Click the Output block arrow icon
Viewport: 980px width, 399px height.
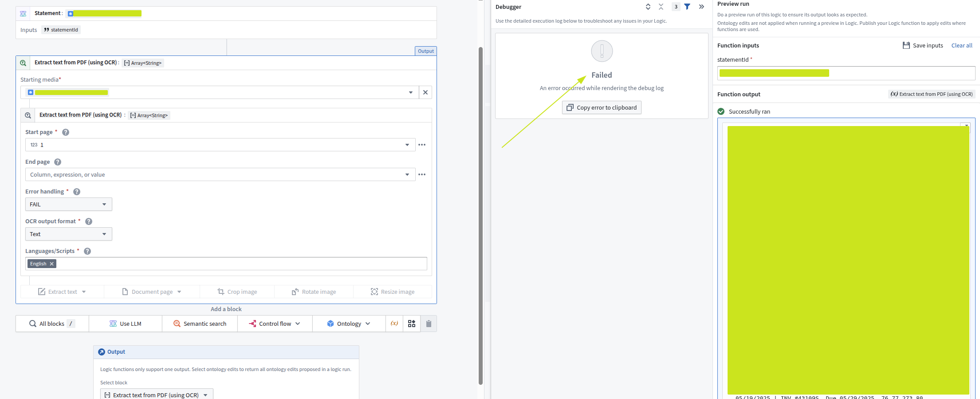[102, 352]
